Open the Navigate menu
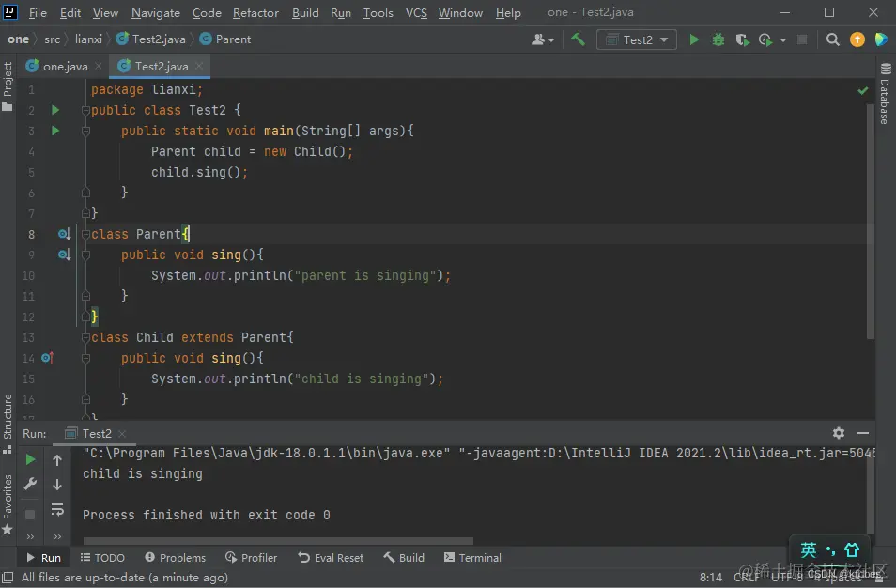 (x=155, y=12)
